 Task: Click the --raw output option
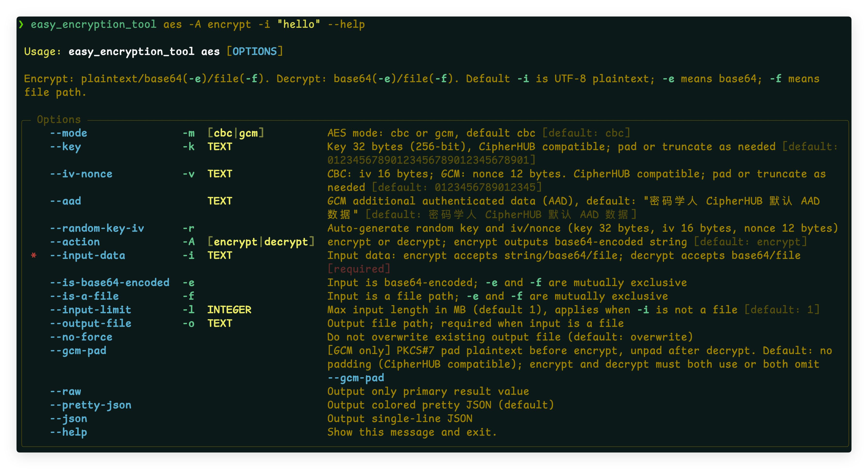(65, 392)
